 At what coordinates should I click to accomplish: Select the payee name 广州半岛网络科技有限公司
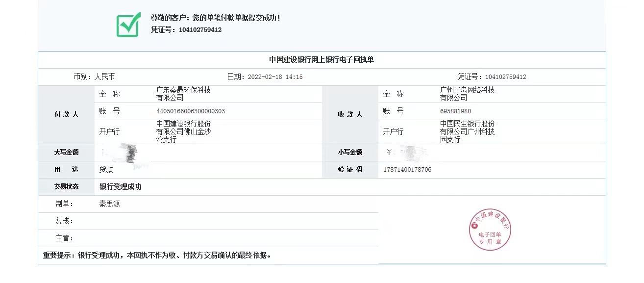coord(468,94)
